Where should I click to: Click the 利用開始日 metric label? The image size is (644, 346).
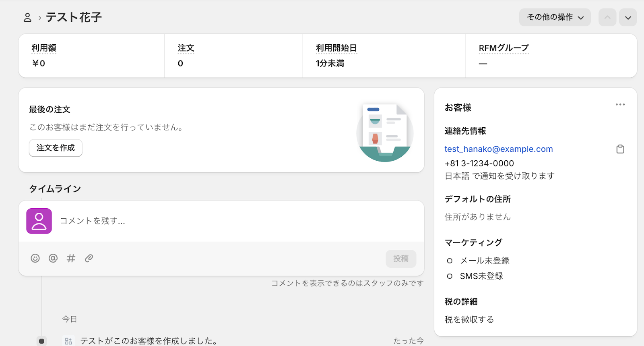(x=336, y=48)
